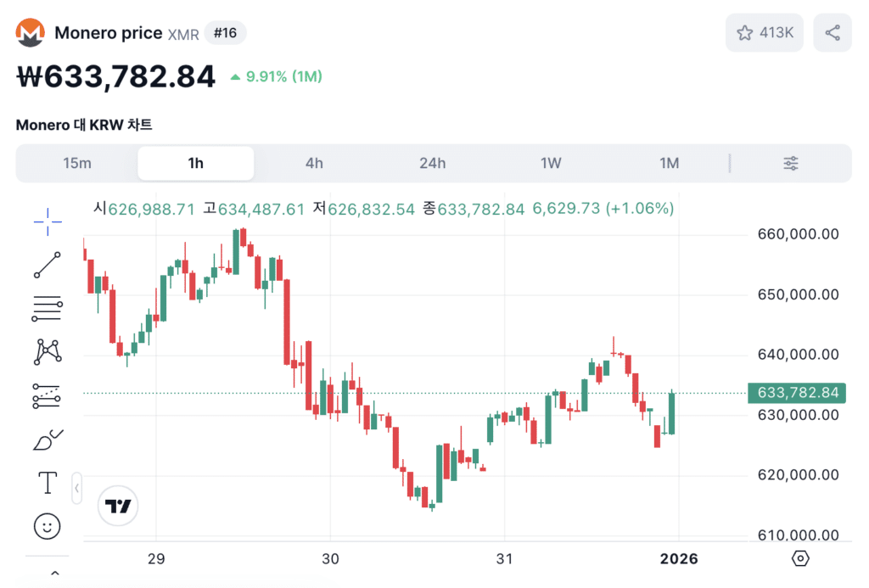Select the forecast projection tool

(48, 395)
